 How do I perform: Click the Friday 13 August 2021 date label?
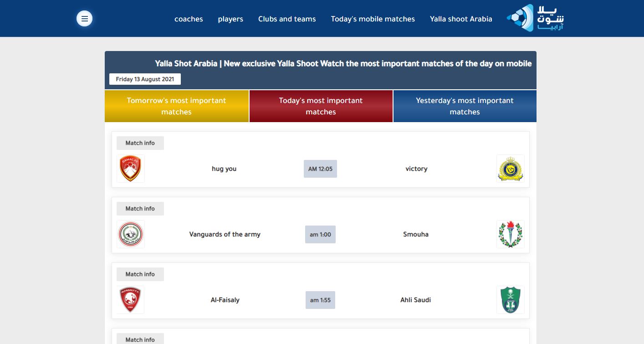[x=145, y=79]
